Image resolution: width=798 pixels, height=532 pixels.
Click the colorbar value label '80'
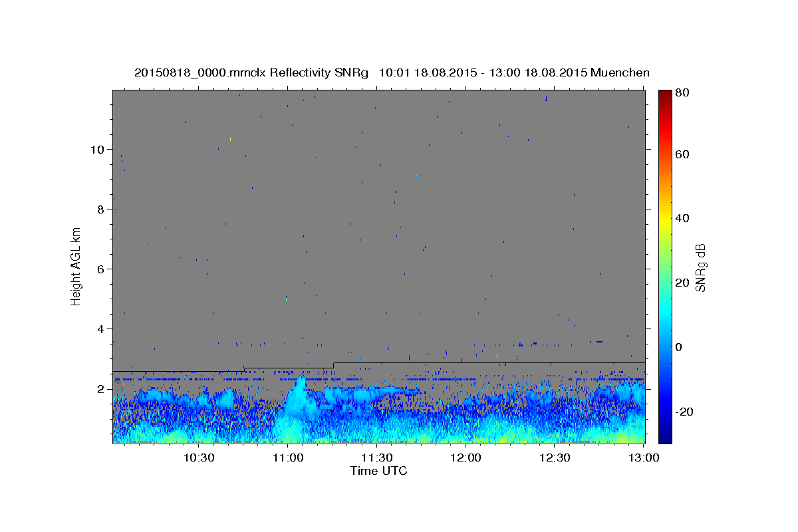point(683,93)
